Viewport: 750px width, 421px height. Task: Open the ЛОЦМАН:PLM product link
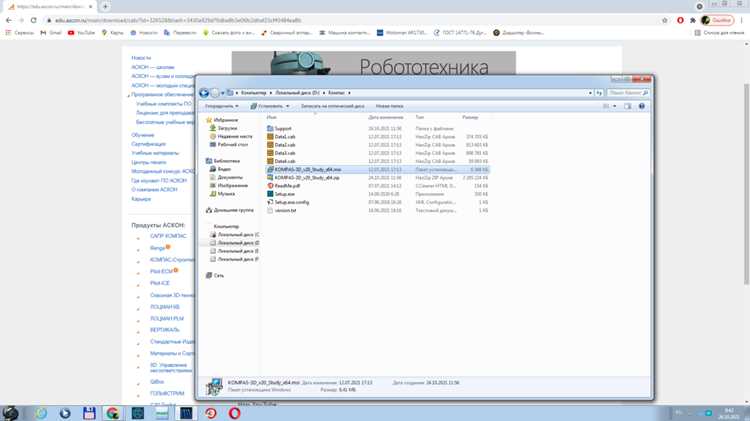(166, 318)
